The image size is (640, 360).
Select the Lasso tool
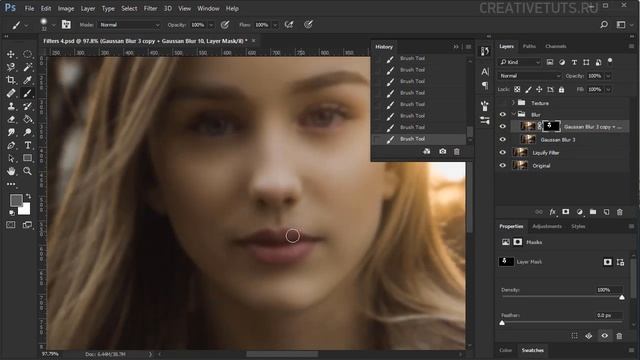11,67
